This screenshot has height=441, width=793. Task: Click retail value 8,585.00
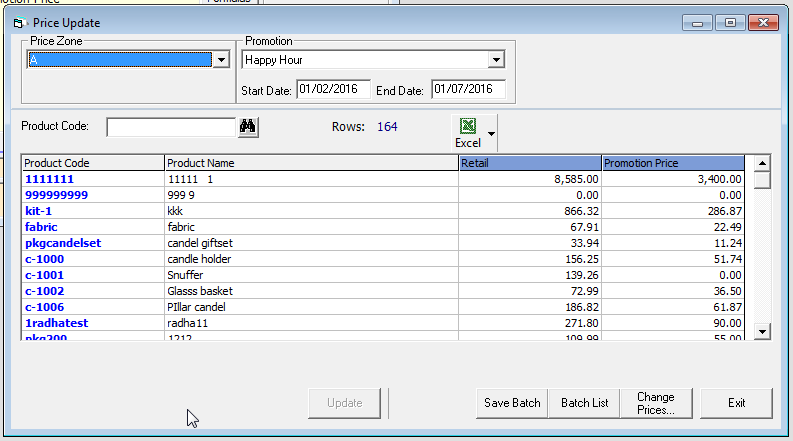576,179
